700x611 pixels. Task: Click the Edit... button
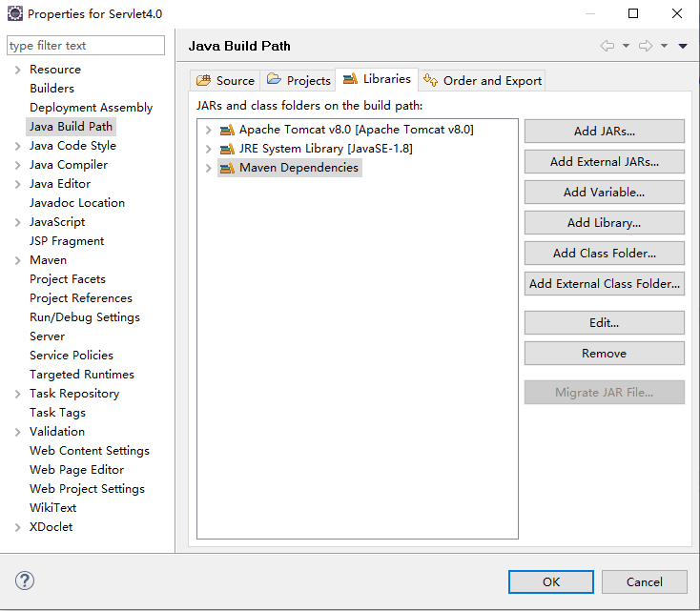click(604, 323)
